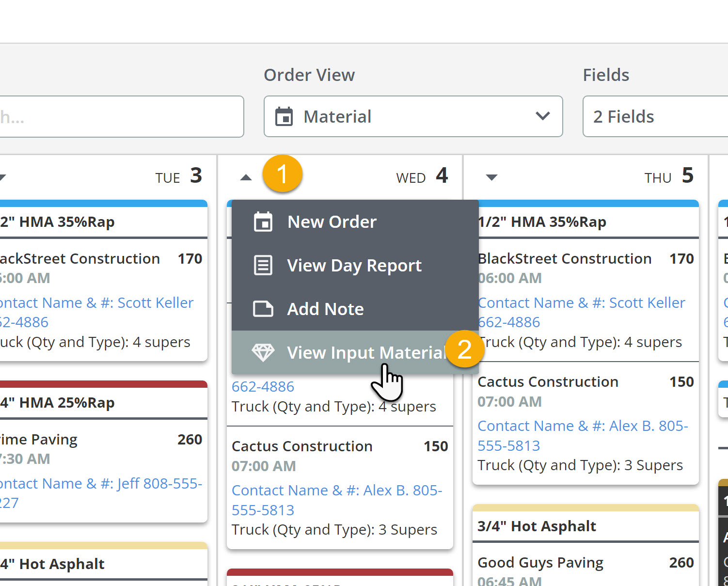Click the 662-4886 phone link in Wednesday's column
This screenshot has height=586, width=728.
263,386
